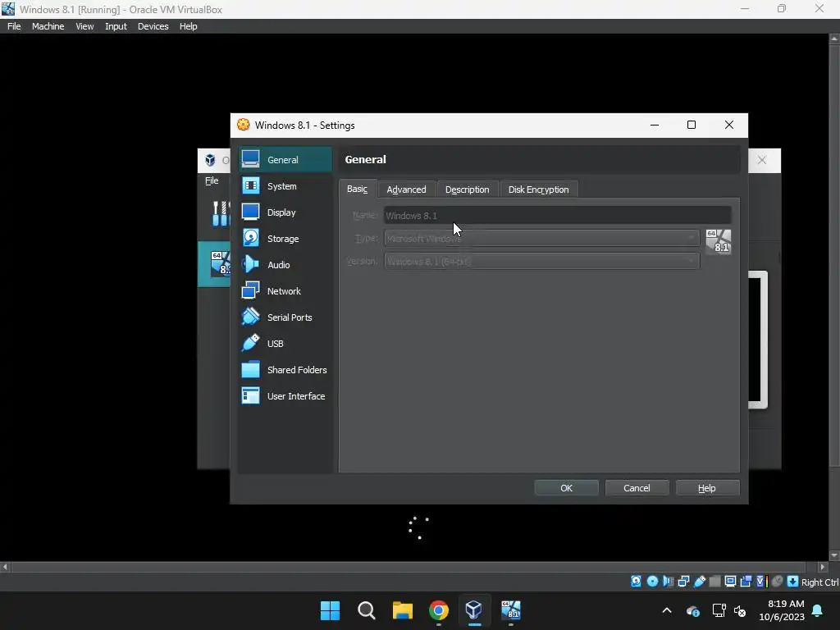Click the right arrow of horizontal scrollbar
840x630 pixels.
point(824,567)
